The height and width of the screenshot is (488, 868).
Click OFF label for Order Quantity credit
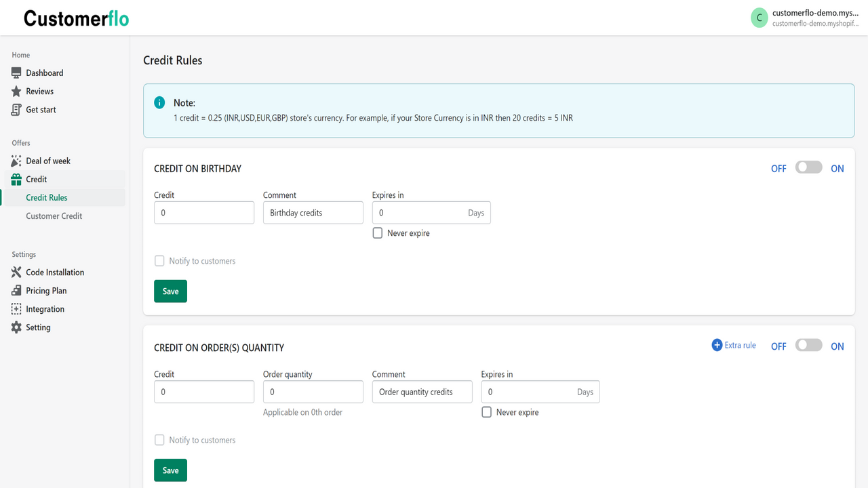778,346
